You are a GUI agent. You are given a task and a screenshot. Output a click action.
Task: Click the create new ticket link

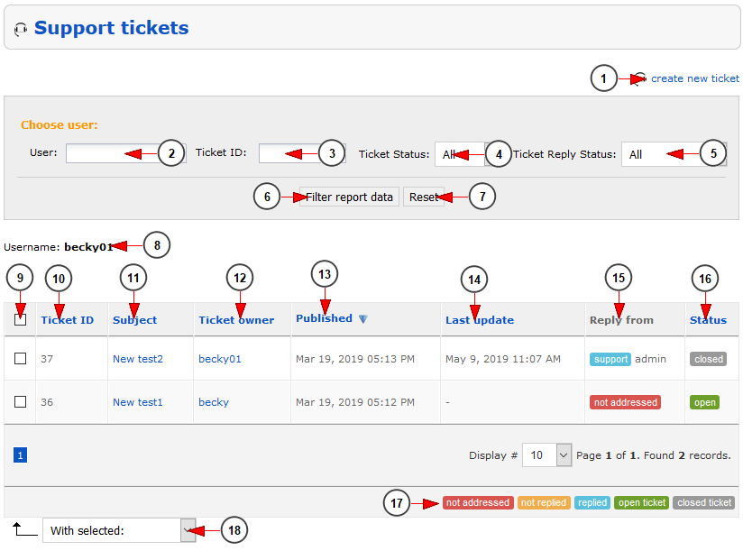[x=694, y=78]
